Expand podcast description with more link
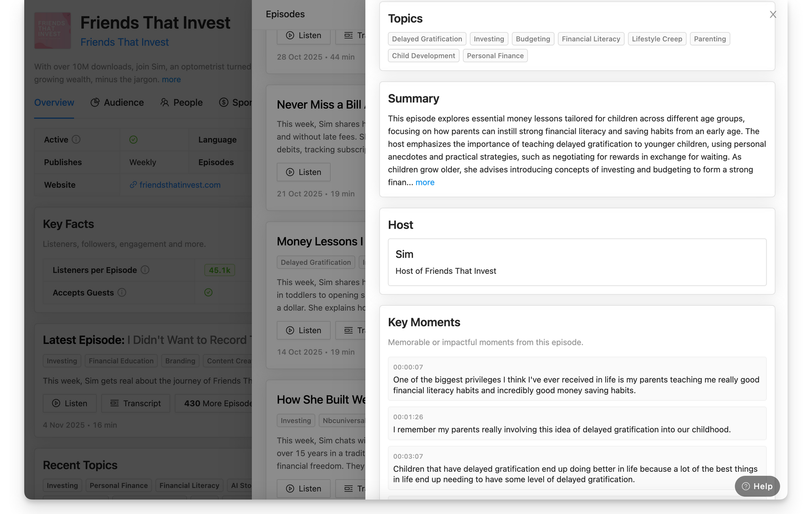812x514 pixels. [x=171, y=79]
